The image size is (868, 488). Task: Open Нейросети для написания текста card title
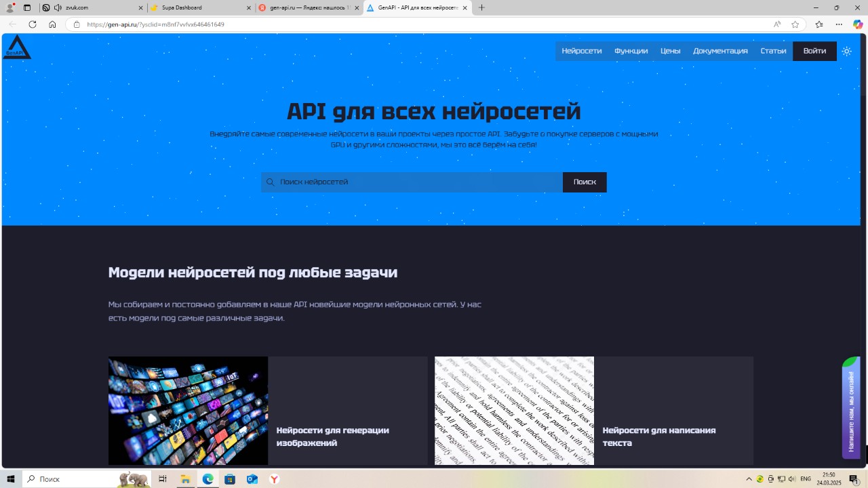pos(659,436)
